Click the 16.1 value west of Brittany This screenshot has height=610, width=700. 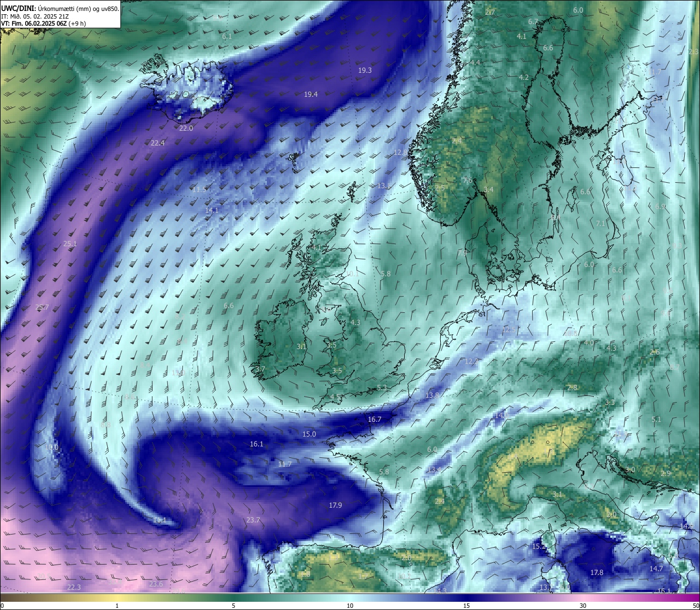(256, 444)
